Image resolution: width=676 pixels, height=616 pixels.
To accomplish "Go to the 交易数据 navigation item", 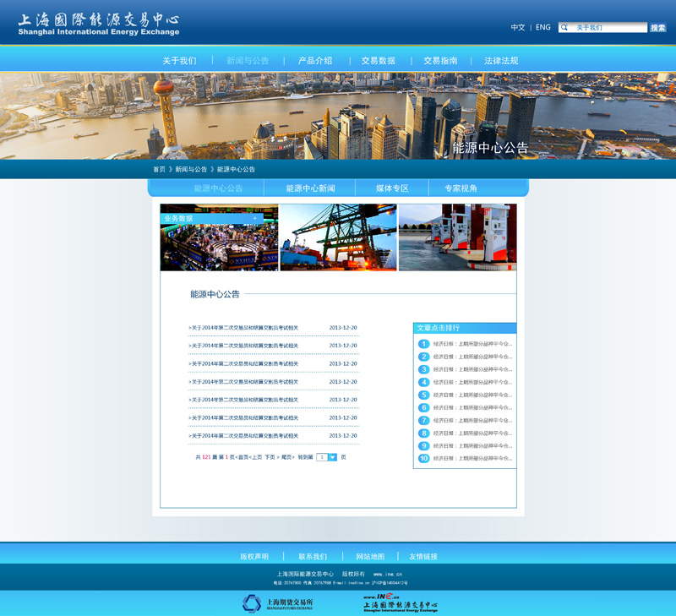I will [378, 61].
